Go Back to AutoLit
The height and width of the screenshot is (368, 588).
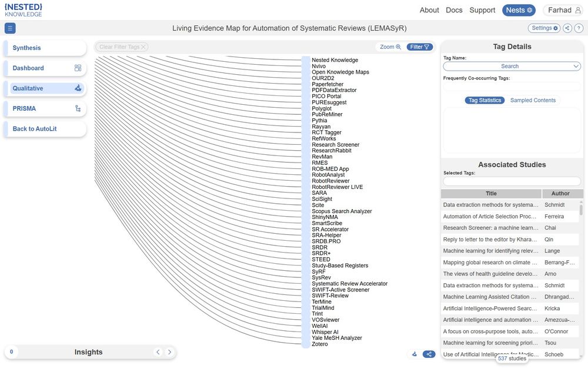point(45,129)
